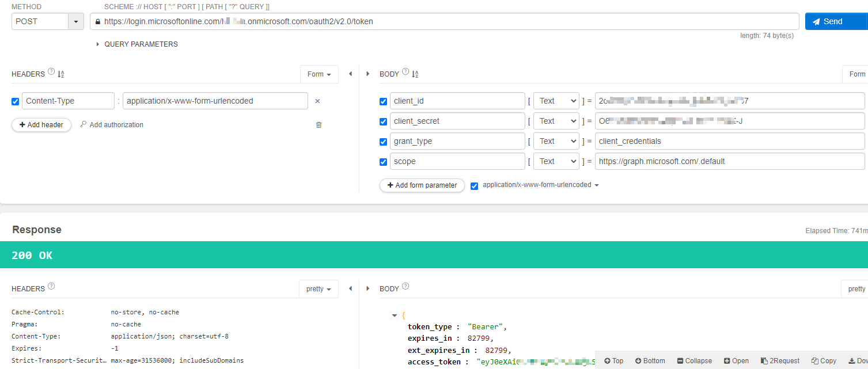This screenshot has height=369, width=868.
Task: Click the trash icon to delete headers
Action: click(319, 125)
